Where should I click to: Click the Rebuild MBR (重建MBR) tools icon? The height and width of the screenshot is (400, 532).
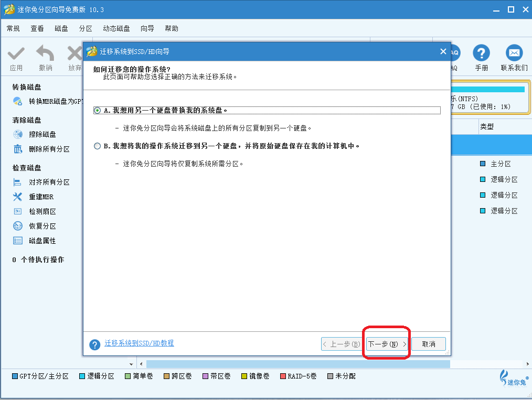click(x=17, y=197)
